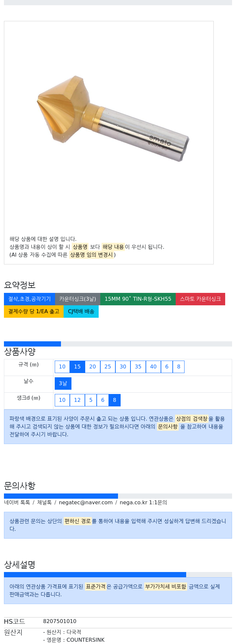Choose size 20 in the 규격 row
236x644 pixels.
[92, 367]
